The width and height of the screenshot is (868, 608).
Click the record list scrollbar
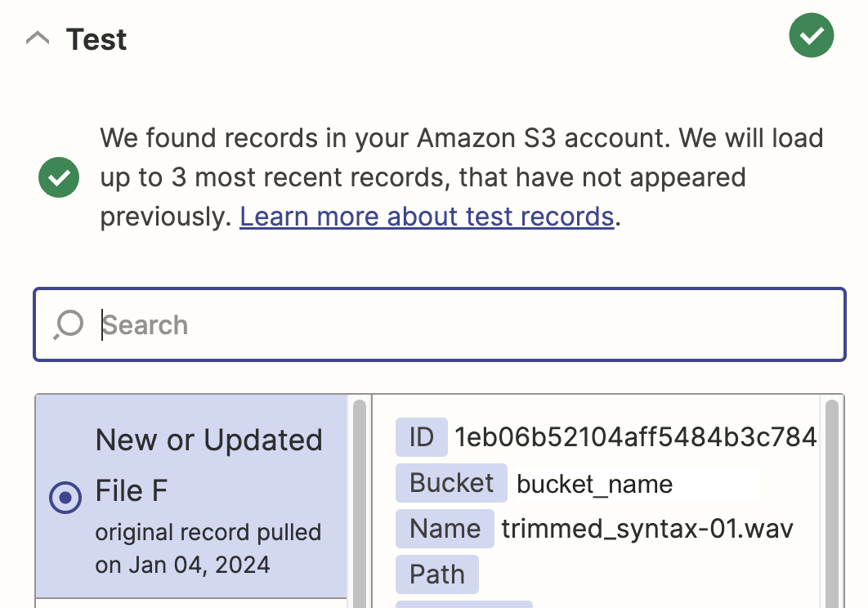(360, 503)
